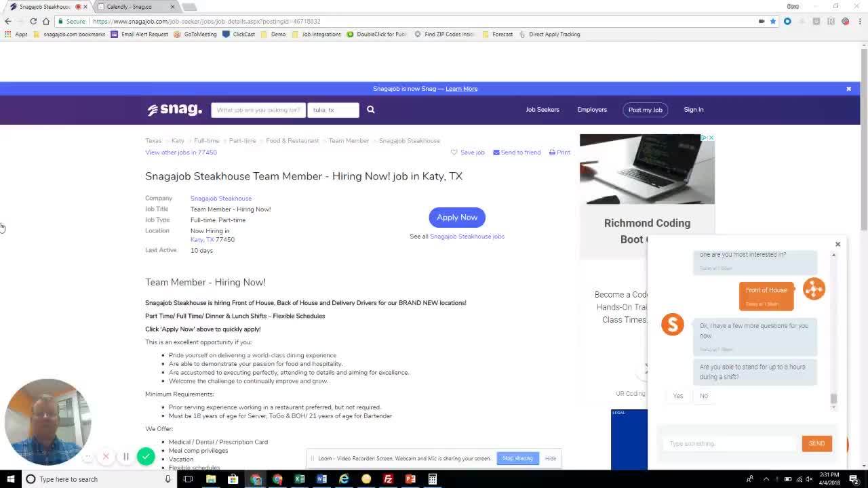Open Calculator from taskbar

433,479
